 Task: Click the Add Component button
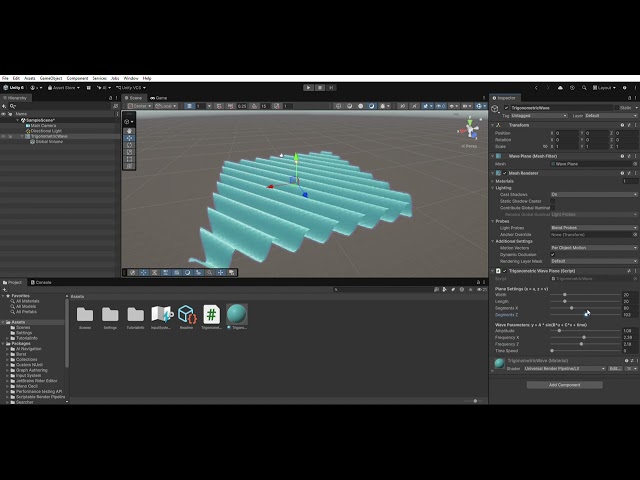click(564, 385)
